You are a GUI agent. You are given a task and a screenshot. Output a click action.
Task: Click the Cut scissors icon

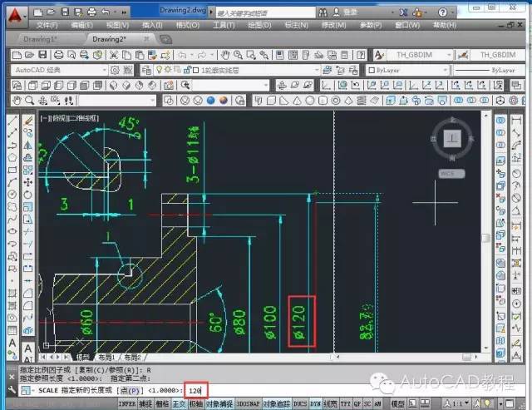114,55
